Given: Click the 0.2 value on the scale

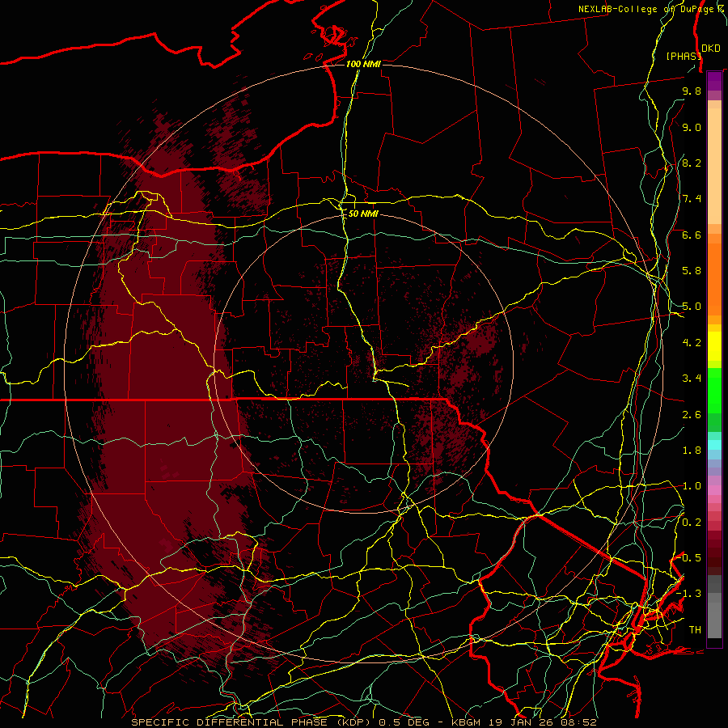Looking at the screenshot, I should tap(692, 523).
